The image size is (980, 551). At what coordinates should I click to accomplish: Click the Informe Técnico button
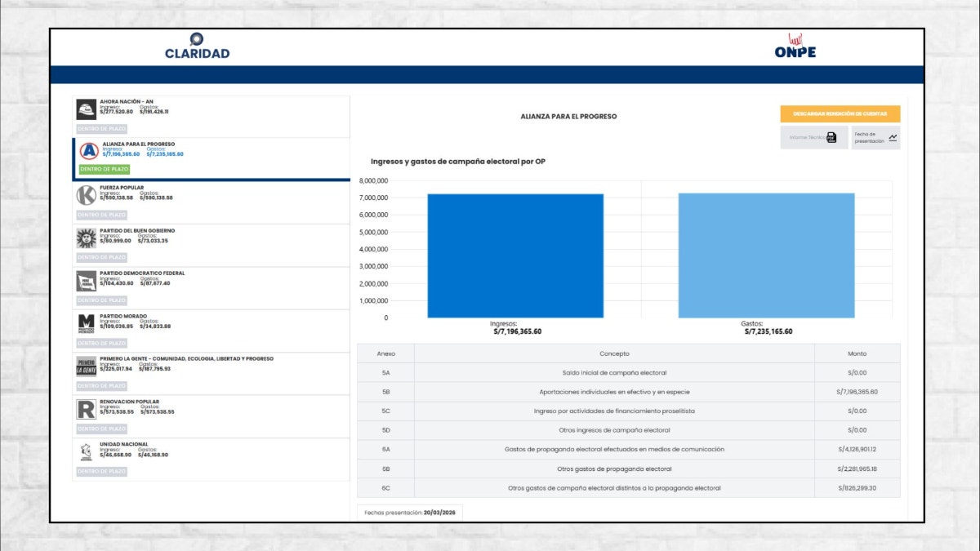coord(814,137)
